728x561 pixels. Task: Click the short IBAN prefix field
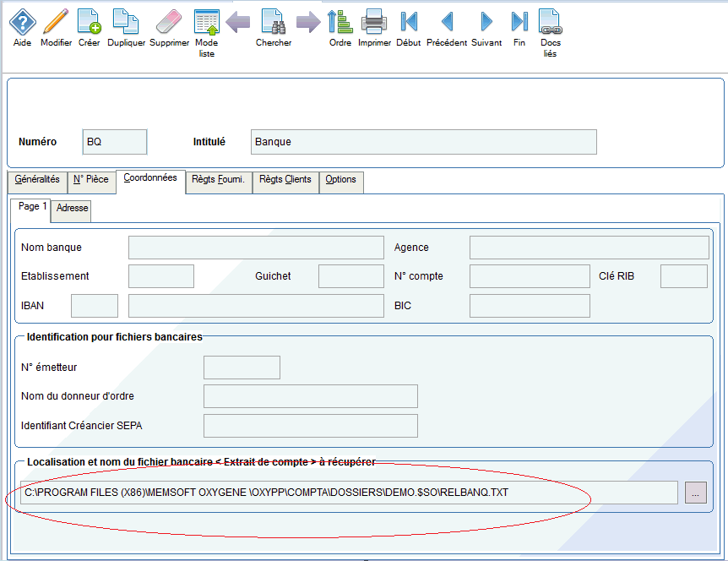point(95,306)
